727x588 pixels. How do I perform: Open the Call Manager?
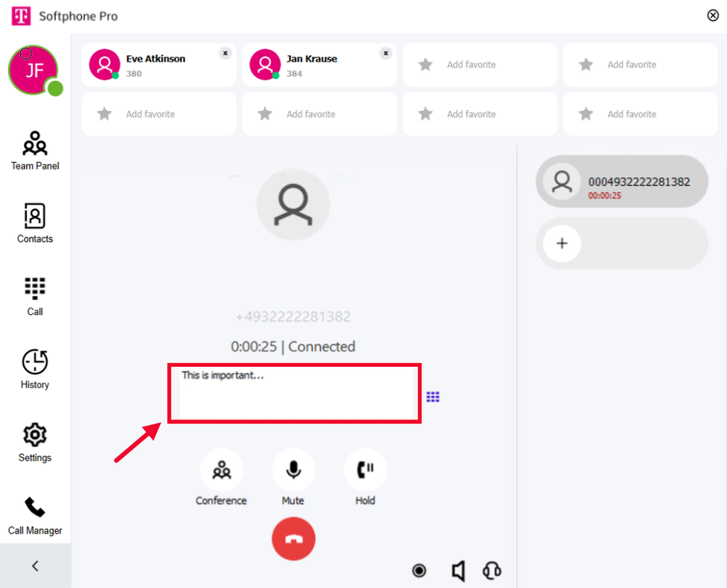click(x=35, y=516)
